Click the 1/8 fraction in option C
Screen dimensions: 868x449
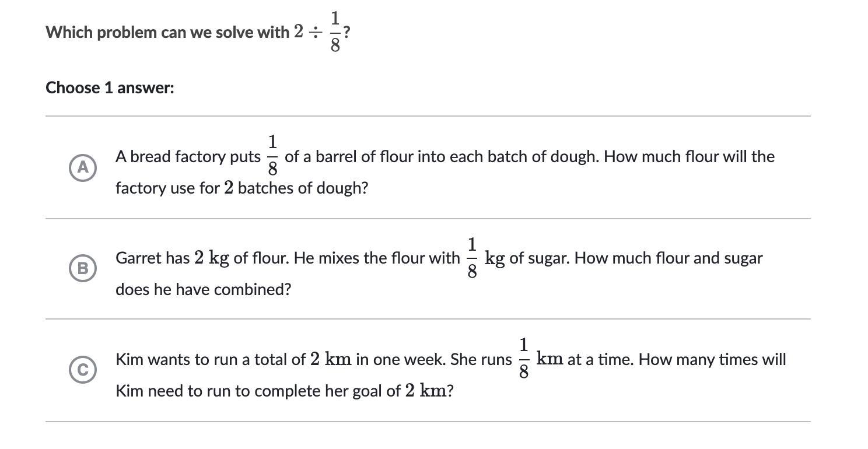tap(523, 358)
